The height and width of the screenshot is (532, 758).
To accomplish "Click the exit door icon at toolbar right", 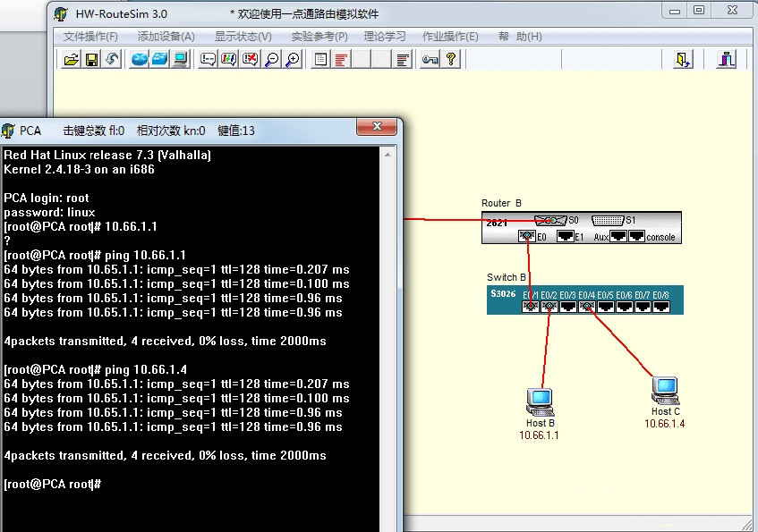I will (727, 60).
